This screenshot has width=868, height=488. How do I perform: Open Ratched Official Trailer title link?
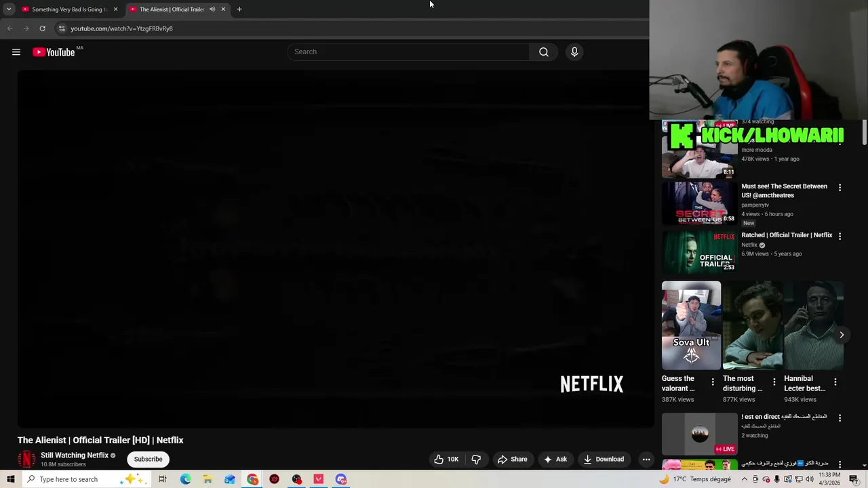coord(787,235)
